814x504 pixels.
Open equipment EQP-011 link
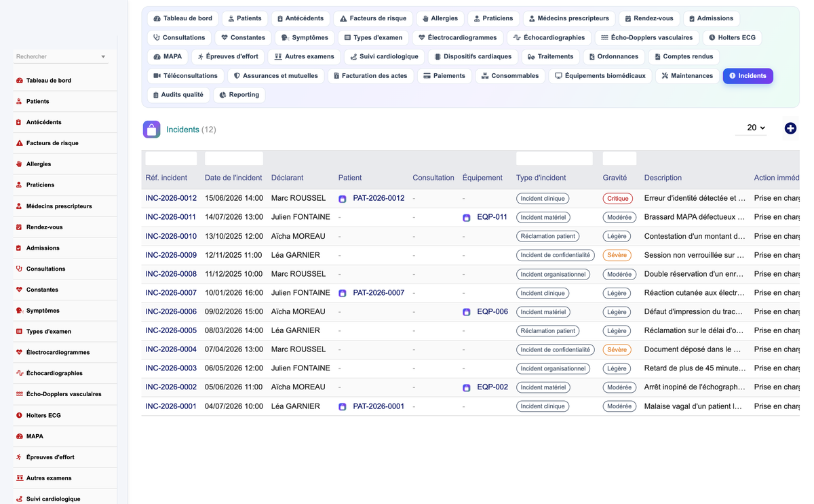[492, 217]
